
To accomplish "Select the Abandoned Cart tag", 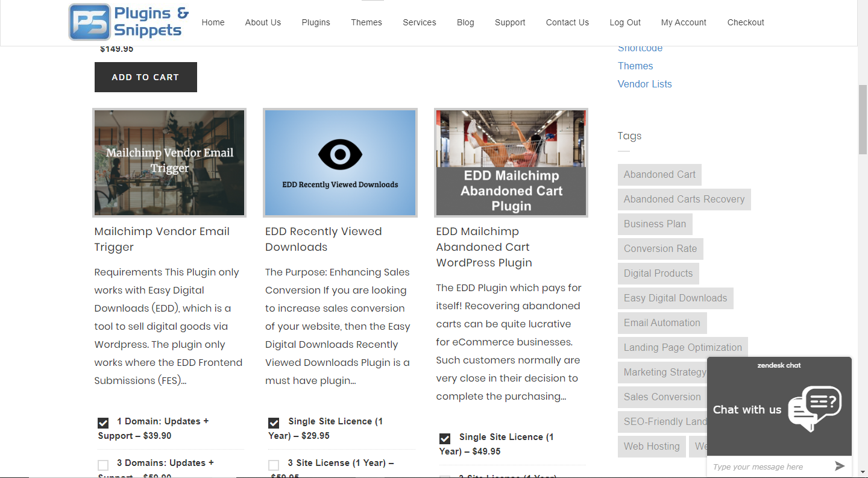I will click(659, 175).
